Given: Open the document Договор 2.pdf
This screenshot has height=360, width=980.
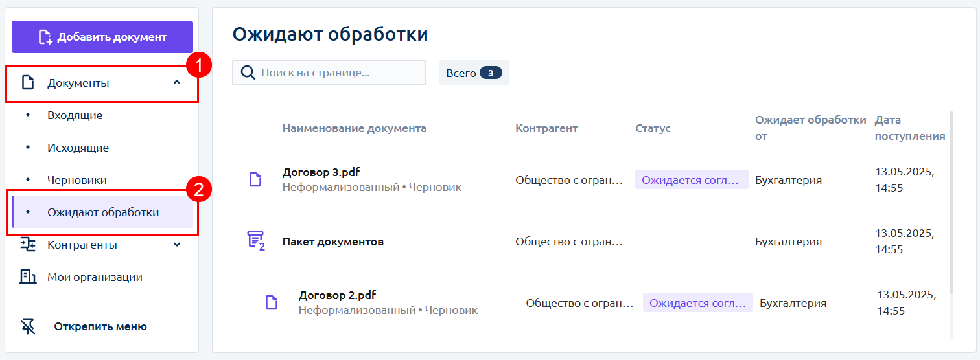Looking at the screenshot, I should (x=337, y=295).
